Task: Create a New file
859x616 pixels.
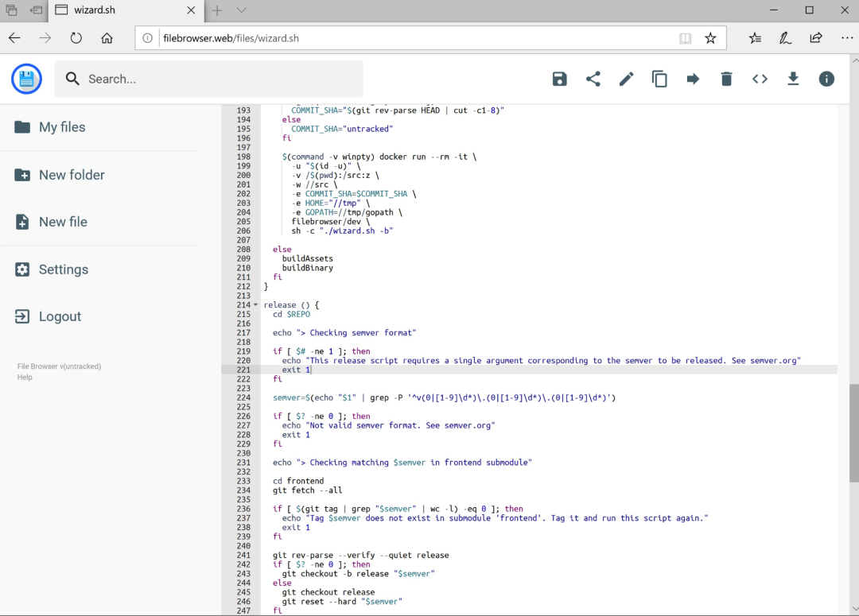Action: tap(51, 222)
